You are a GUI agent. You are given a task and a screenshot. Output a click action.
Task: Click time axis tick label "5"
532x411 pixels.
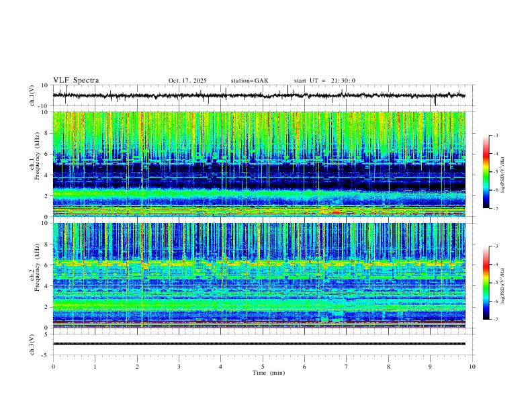(263, 367)
